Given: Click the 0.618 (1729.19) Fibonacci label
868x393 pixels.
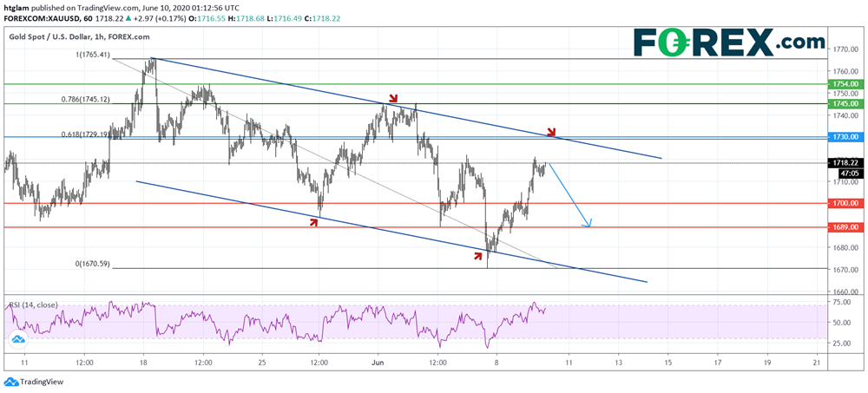Looking at the screenshot, I should 84,134.
